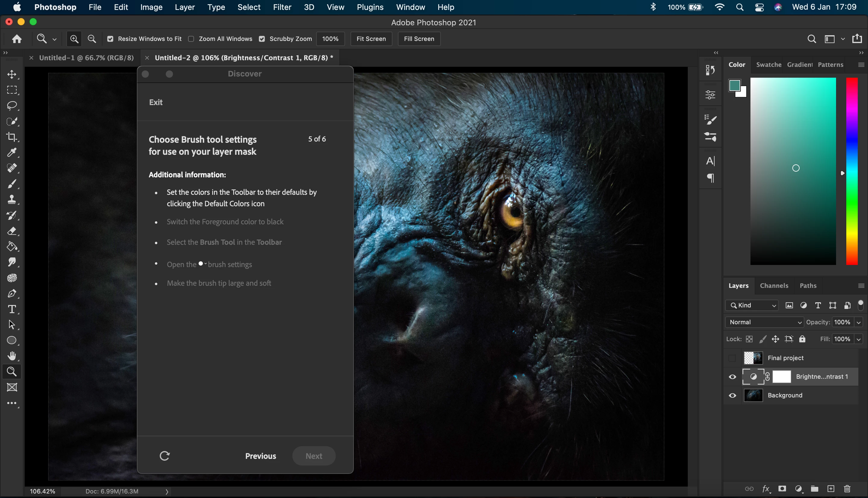868x498 pixels.
Task: Click the Fit Screen button
Action: (371, 39)
